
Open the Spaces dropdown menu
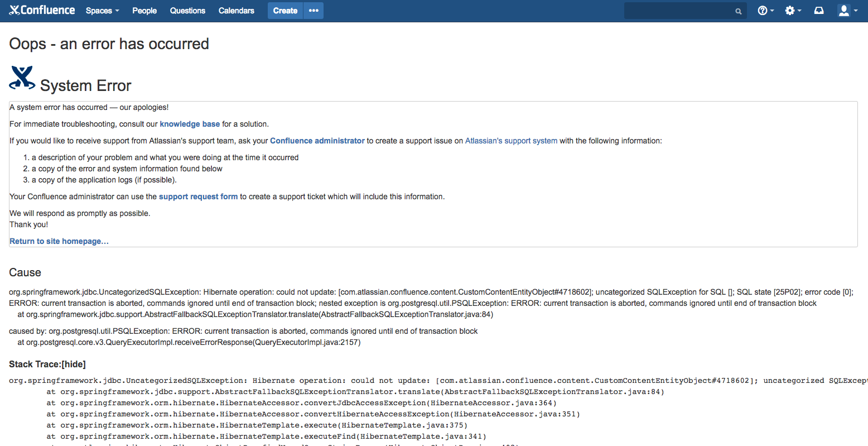click(102, 11)
